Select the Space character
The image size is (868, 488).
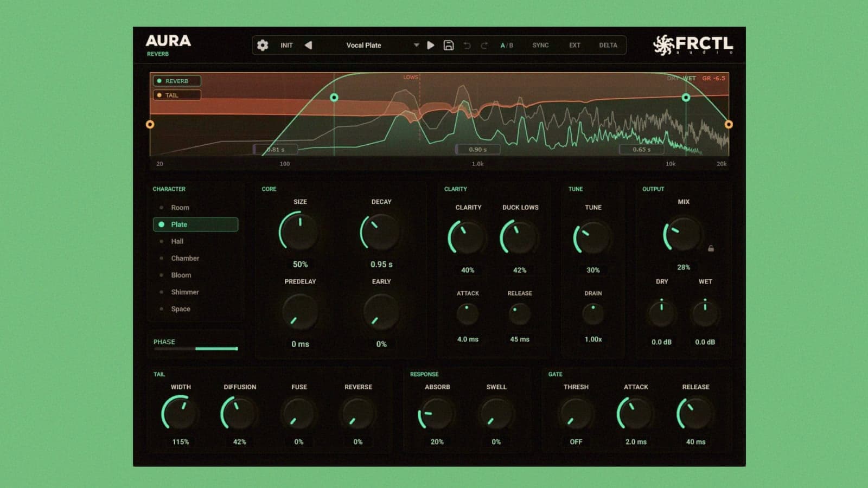coord(195,309)
